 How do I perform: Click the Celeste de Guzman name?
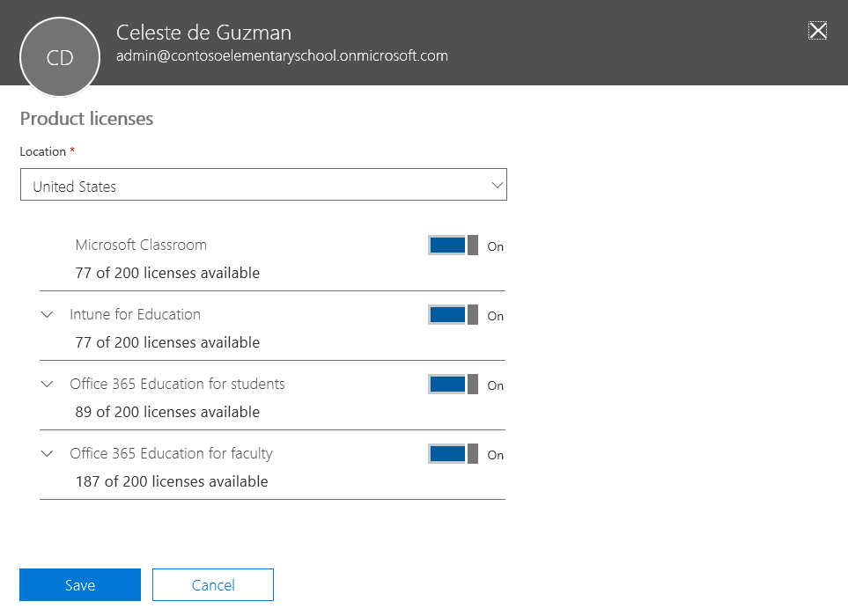pyautogui.click(x=204, y=33)
